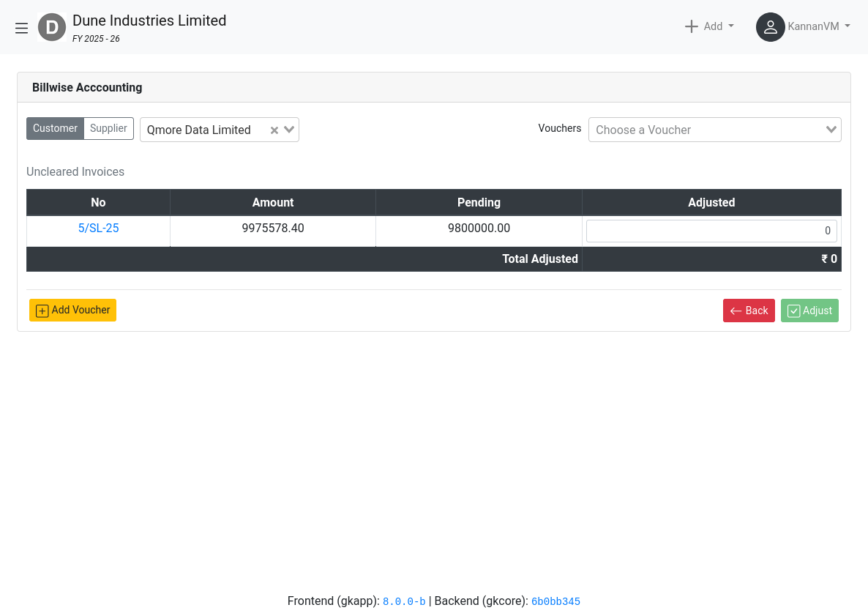
Task: Open frontend version 8.0.0-b link
Action: click(404, 601)
